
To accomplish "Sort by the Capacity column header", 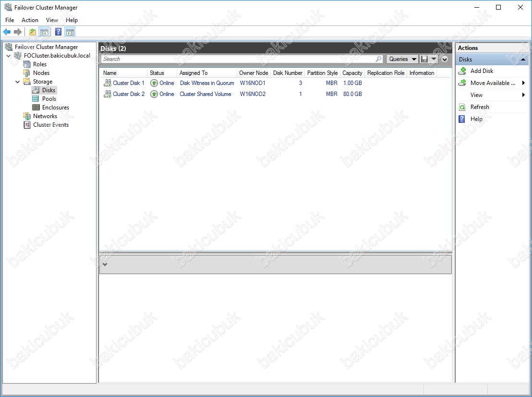I will [x=352, y=73].
